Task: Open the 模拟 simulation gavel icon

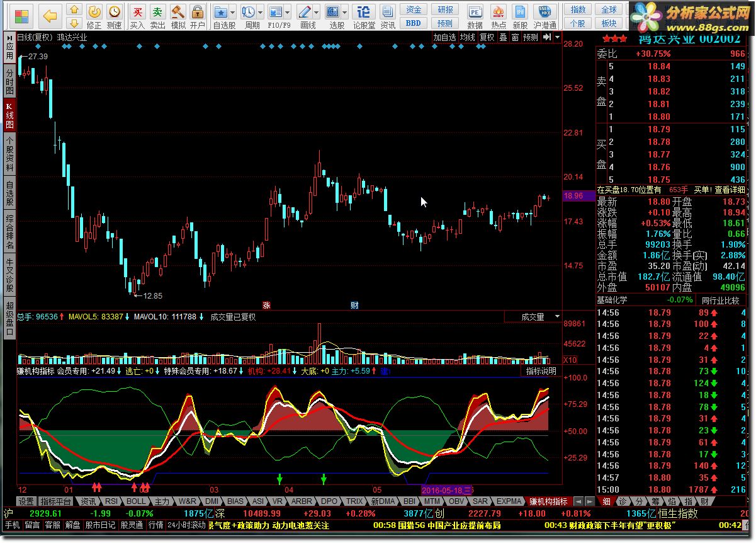Action: [x=178, y=16]
